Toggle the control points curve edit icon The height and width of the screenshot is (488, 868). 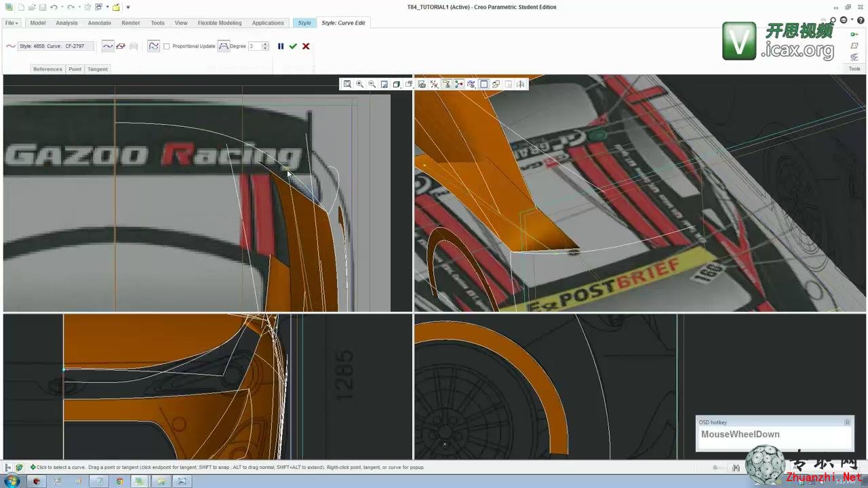pyautogui.click(x=154, y=46)
